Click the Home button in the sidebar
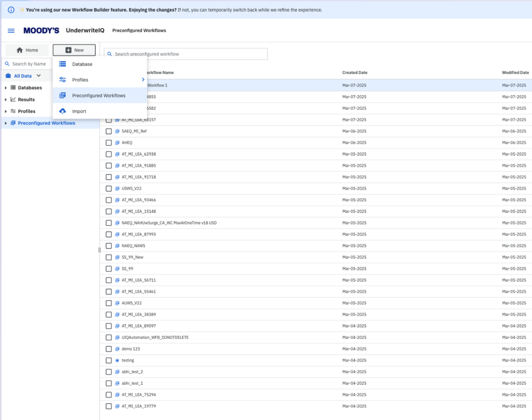The image size is (532, 420). pos(27,50)
